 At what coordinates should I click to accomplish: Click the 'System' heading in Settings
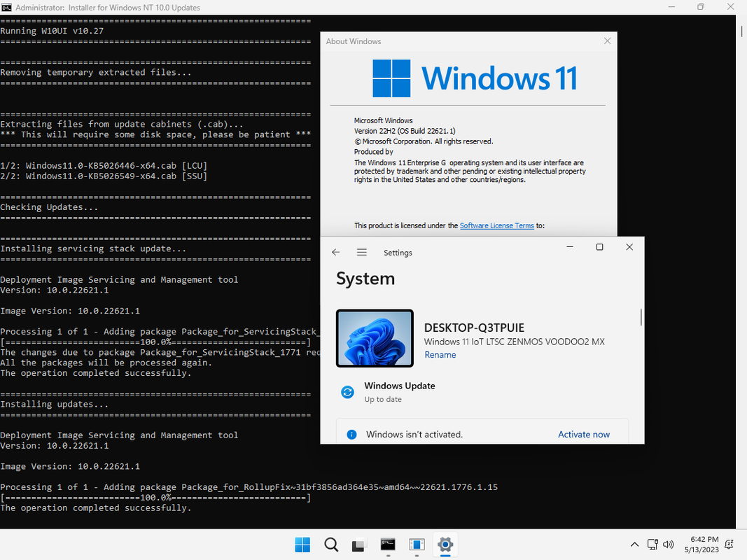(365, 279)
